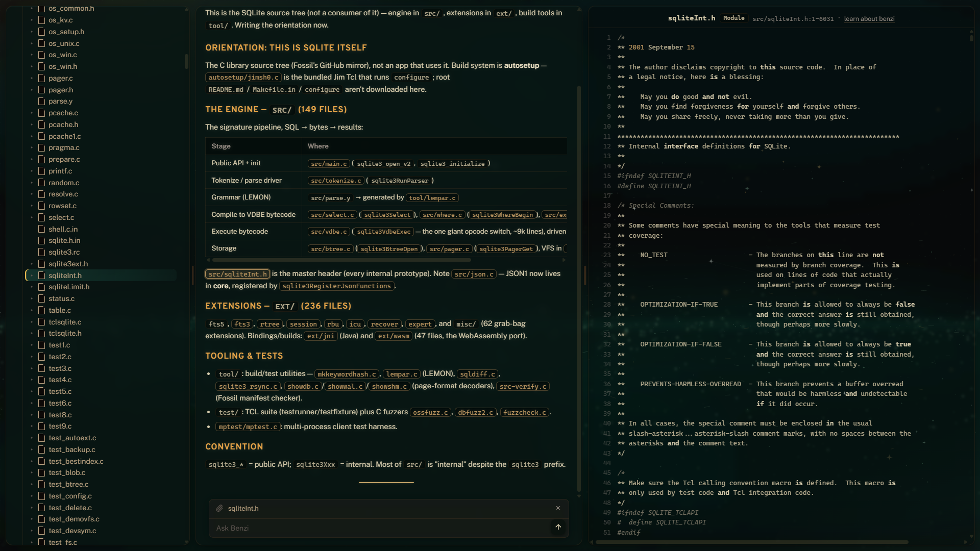Click the file icon beside os_kv.c
Viewport: 980px width, 551px height.
[x=42, y=20]
